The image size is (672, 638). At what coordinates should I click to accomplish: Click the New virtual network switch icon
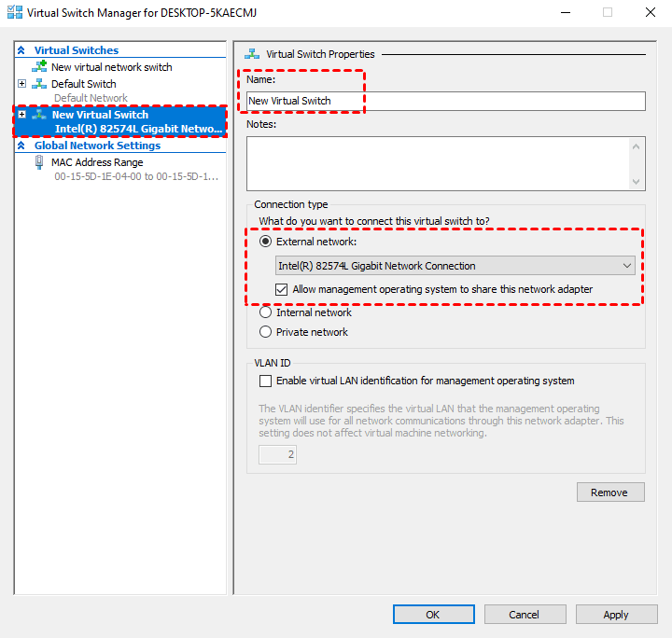click(39, 67)
